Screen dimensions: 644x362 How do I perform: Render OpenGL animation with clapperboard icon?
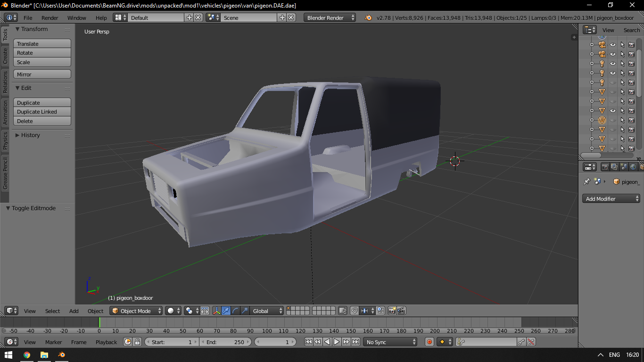(x=401, y=311)
